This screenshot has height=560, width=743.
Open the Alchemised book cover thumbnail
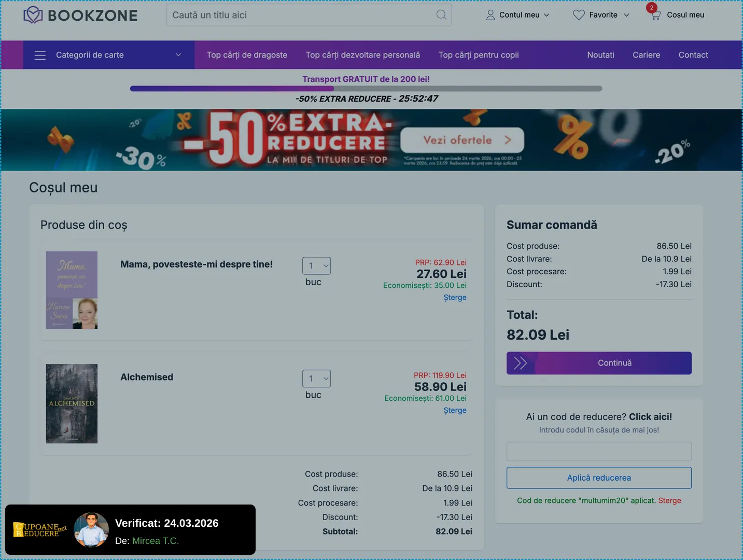pos(72,403)
